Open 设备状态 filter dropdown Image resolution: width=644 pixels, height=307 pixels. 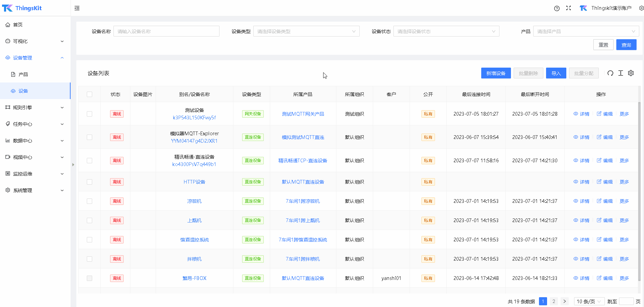446,31
